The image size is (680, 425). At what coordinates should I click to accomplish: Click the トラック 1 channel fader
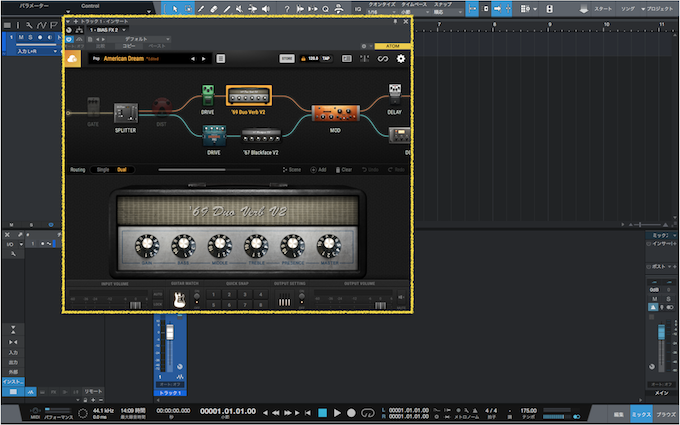[x=170, y=333]
